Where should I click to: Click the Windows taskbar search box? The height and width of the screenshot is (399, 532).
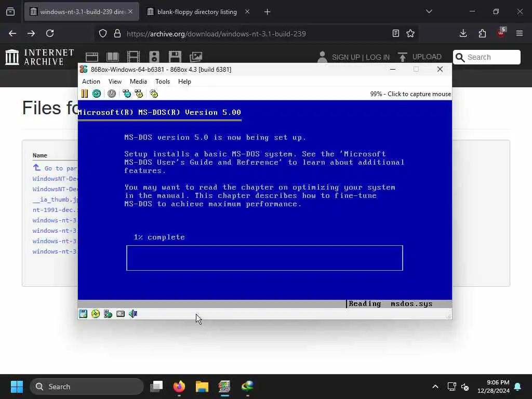click(87, 387)
